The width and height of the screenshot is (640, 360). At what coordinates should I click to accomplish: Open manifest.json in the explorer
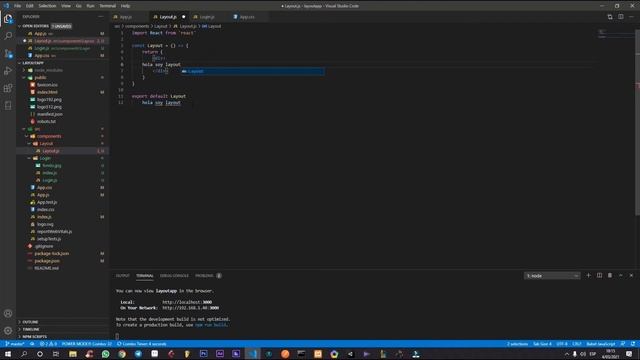[49, 114]
